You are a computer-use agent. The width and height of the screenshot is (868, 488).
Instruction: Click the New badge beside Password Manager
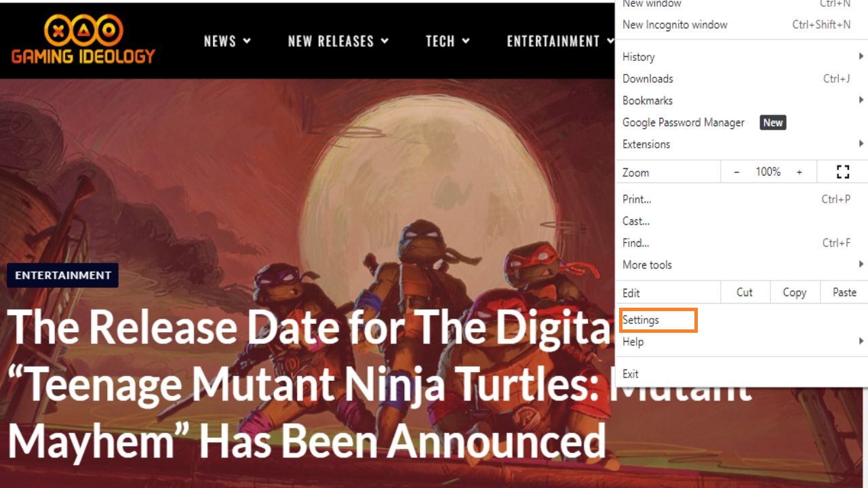pyautogui.click(x=773, y=123)
